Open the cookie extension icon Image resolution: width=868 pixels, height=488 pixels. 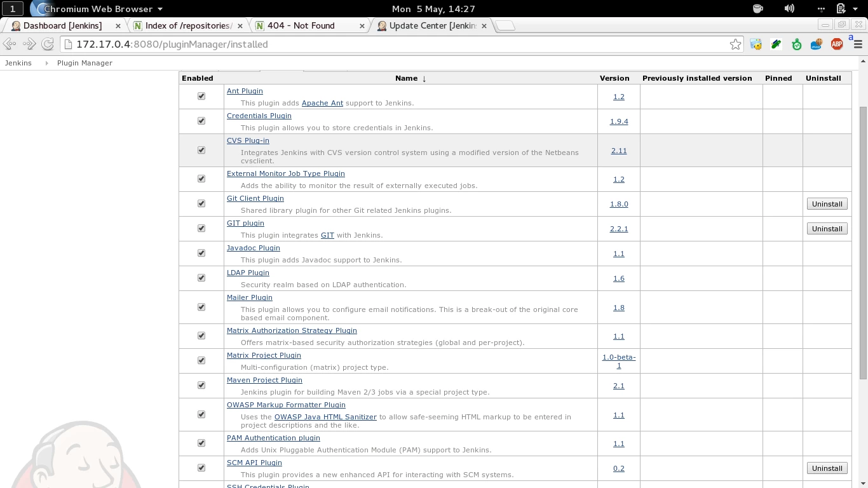tap(817, 44)
